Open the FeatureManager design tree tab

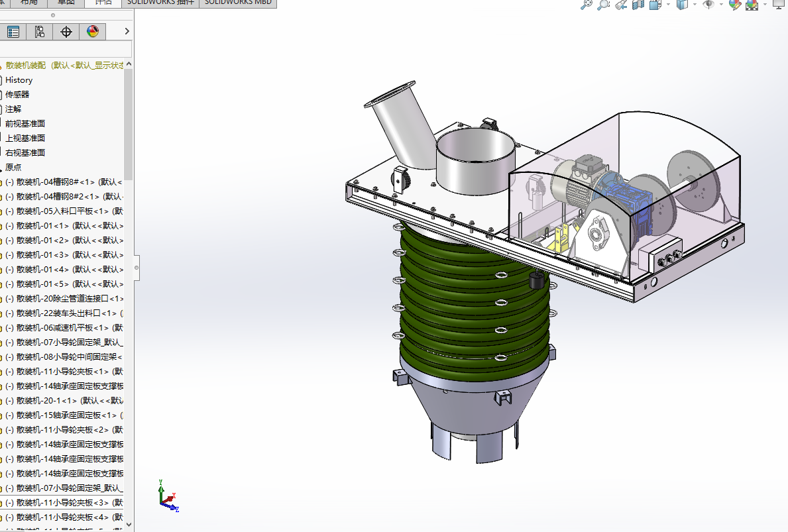click(x=13, y=32)
